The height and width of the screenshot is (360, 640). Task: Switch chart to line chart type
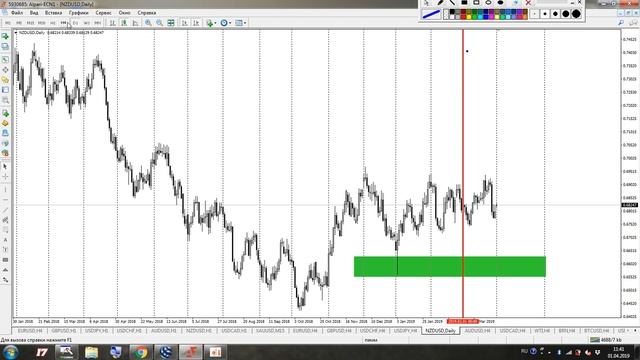click(x=135, y=23)
